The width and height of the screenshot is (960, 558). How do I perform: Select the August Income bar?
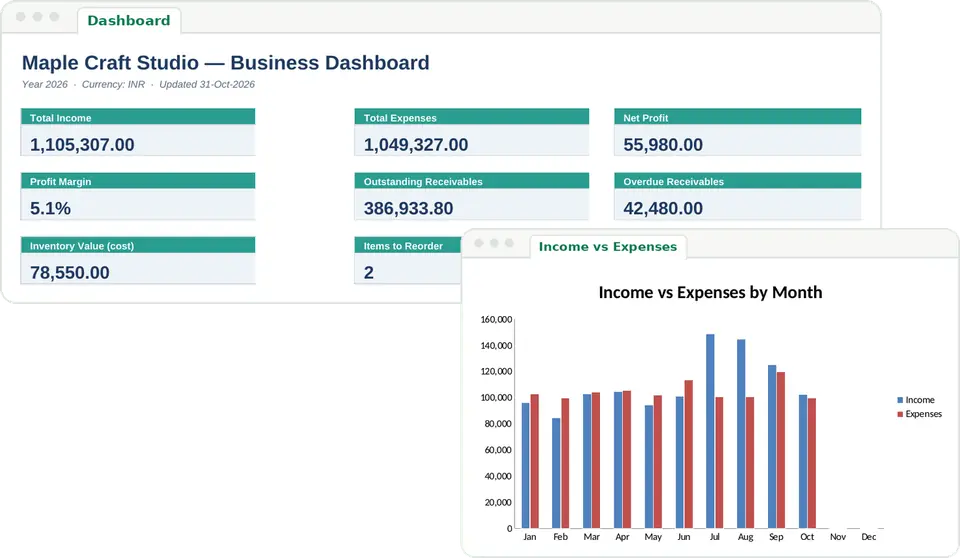coord(741,434)
